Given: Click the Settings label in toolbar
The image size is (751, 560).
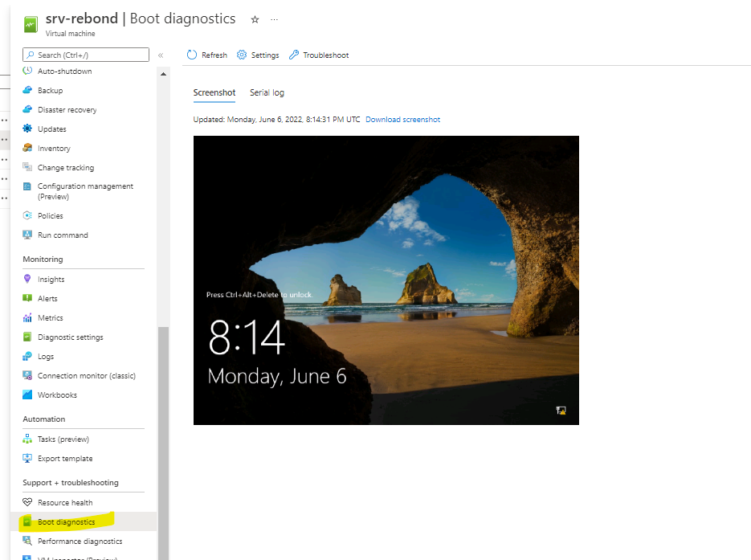Looking at the screenshot, I should [x=265, y=55].
